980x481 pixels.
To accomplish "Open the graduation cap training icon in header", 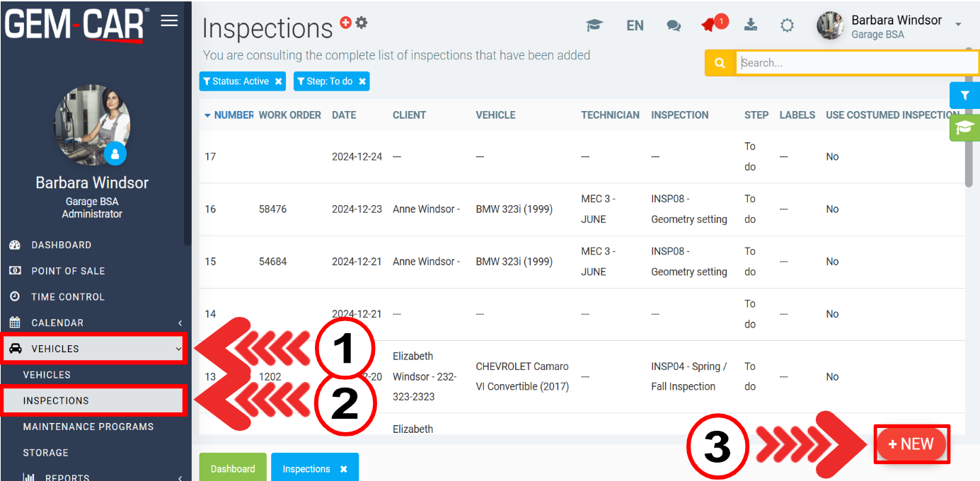I will (x=594, y=25).
